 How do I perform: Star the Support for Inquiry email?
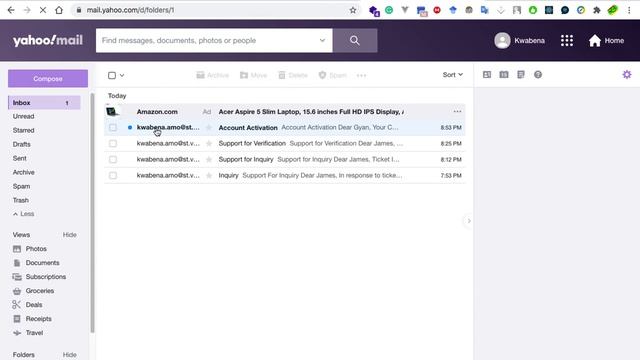click(209, 159)
